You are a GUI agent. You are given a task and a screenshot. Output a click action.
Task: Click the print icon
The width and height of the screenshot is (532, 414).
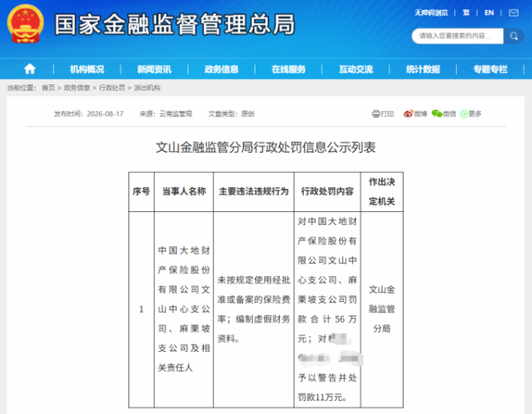click(x=376, y=114)
